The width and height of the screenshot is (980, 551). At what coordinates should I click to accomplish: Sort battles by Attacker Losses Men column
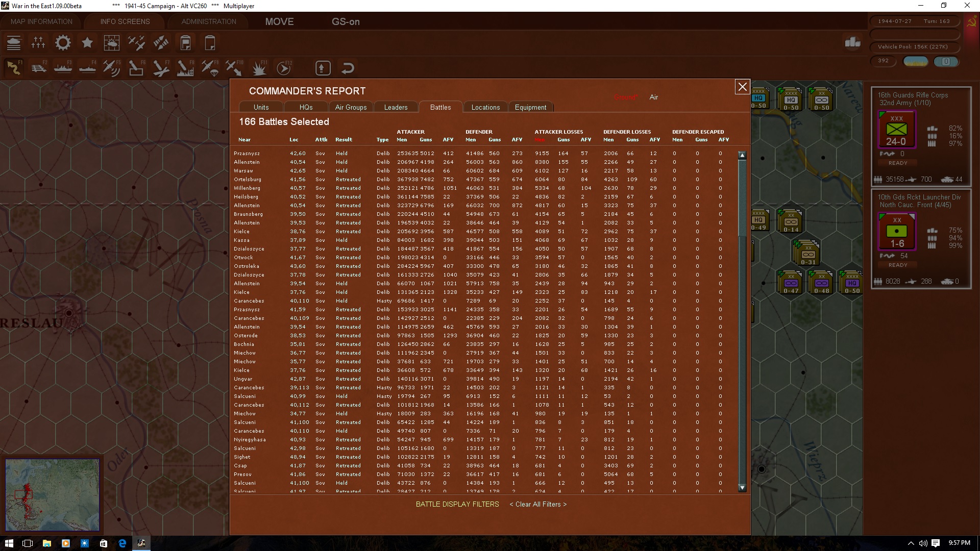[540, 140]
